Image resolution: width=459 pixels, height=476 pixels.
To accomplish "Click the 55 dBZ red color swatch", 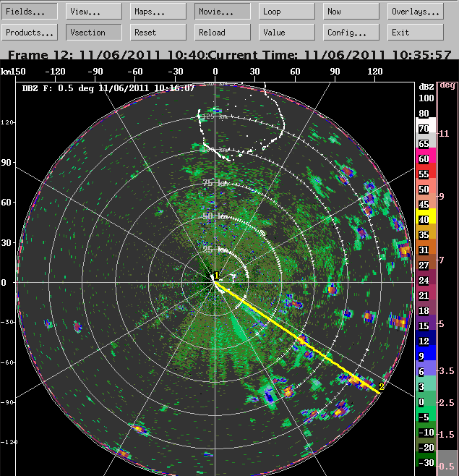I will [x=426, y=171].
